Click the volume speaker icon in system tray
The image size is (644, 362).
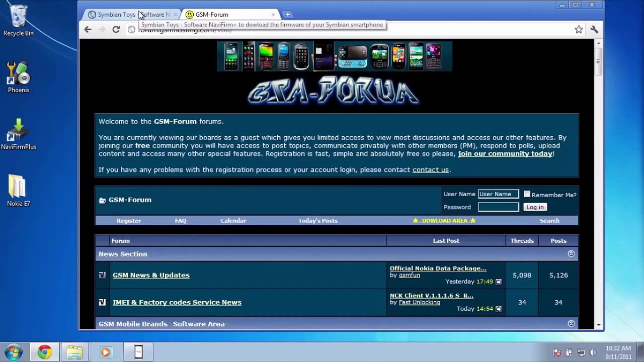point(593,352)
